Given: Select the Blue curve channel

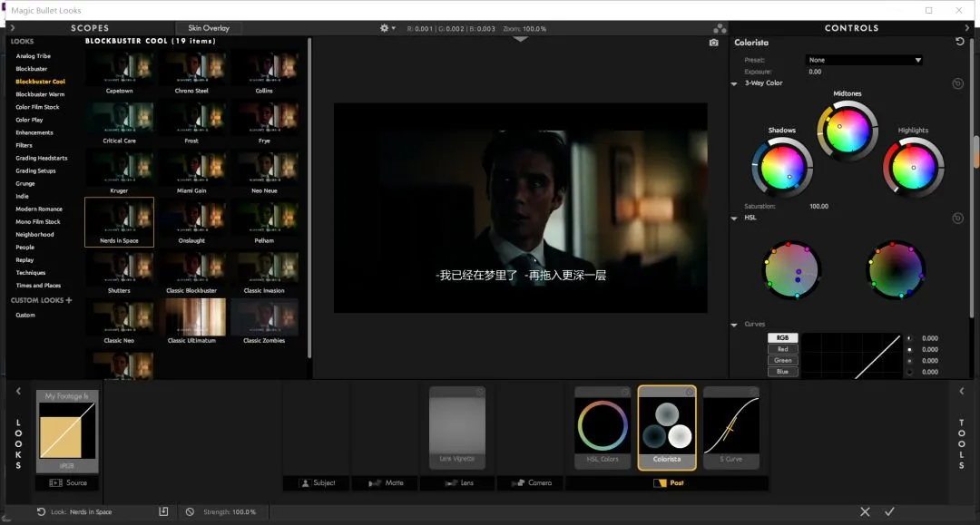Looking at the screenshot, I should [x=782, y=372].
